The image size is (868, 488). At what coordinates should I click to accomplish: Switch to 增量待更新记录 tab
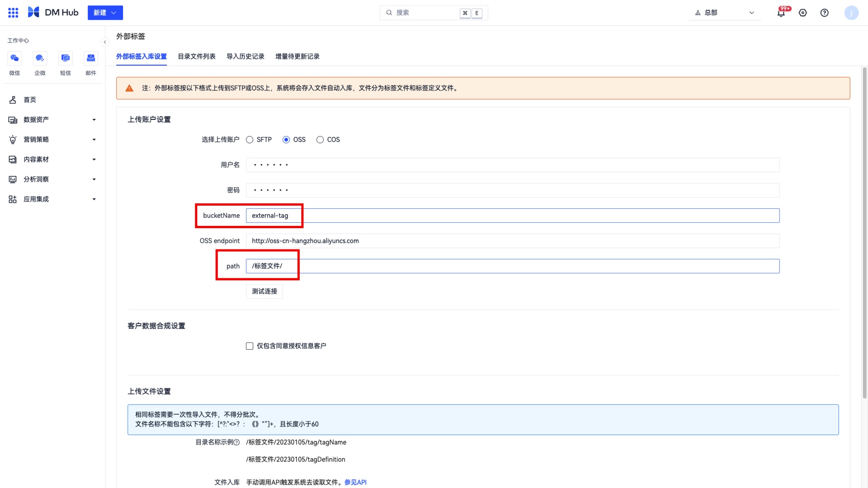coord(297,56)
